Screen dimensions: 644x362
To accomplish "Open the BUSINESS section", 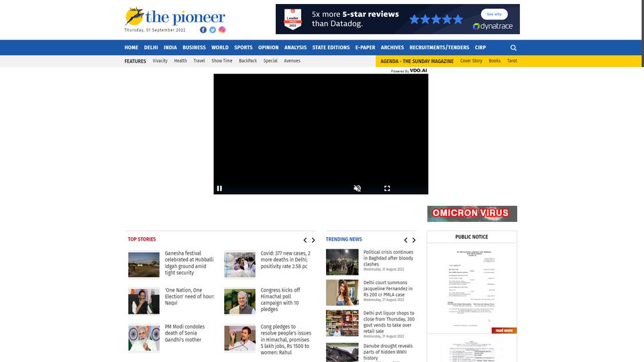I will coord(194,48).
